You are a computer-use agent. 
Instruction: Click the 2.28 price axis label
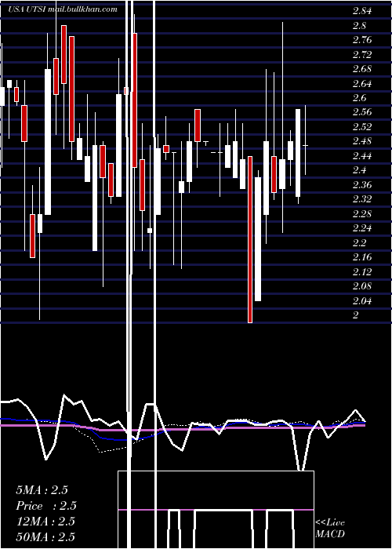[362, 214]
